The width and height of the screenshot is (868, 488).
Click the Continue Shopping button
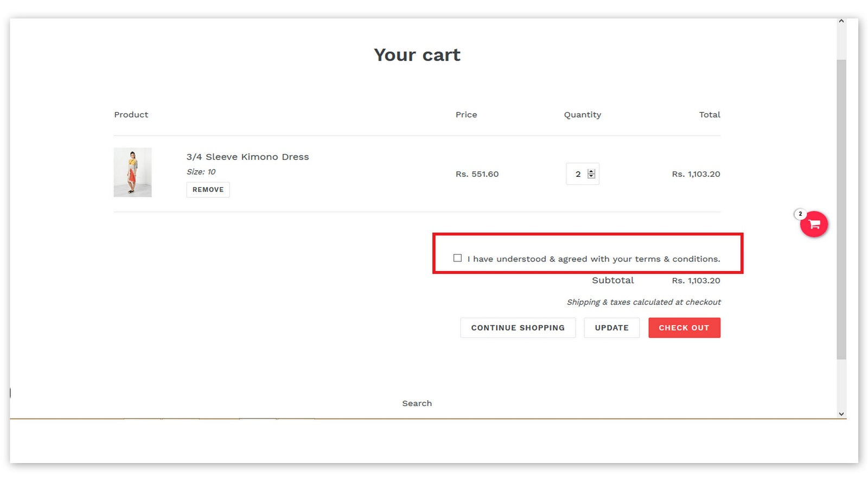coord(518,328)
